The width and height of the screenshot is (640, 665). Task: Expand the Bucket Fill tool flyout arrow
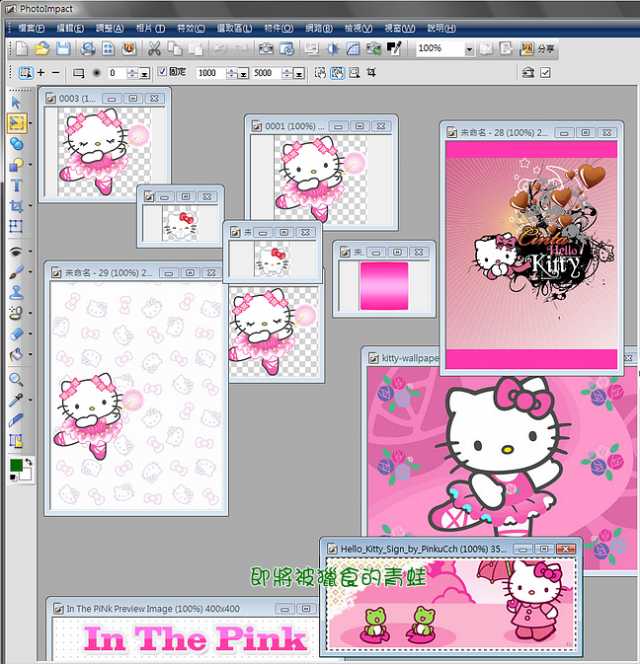click(x=31, y=355)
